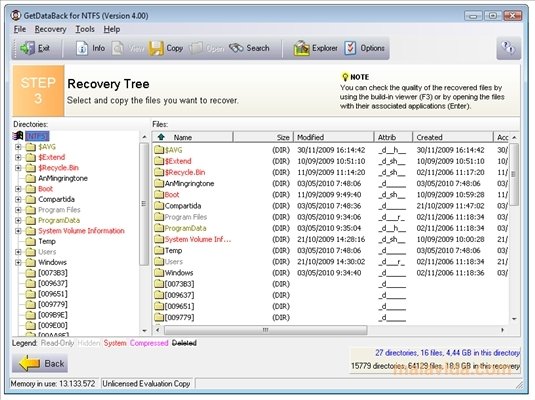Click Unlicensed Evaluation Copy status text

[x=146, y=384]
